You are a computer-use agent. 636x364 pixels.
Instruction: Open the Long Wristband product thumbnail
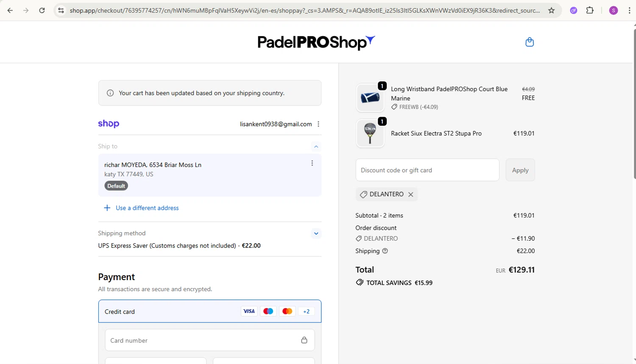coord(370,98)
